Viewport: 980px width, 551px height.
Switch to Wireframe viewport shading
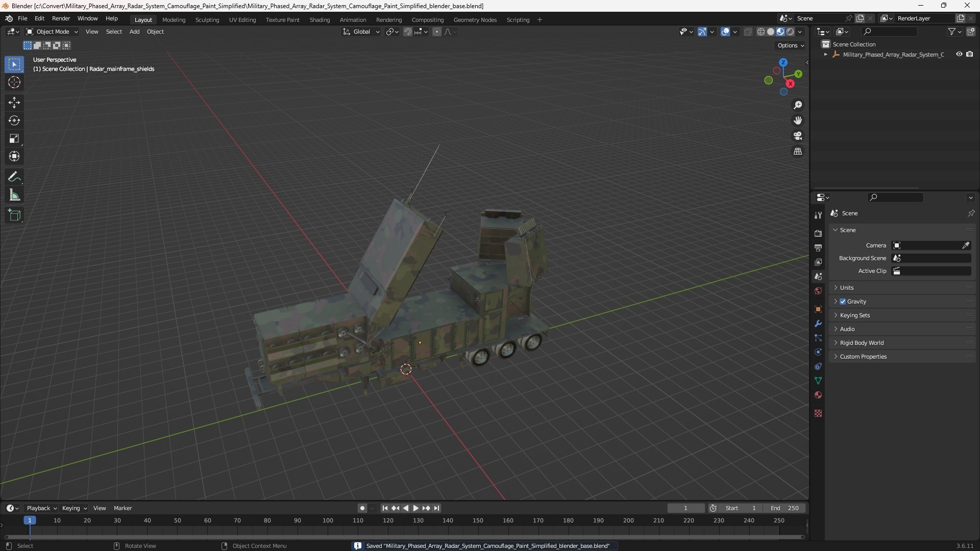click(761, 32)
